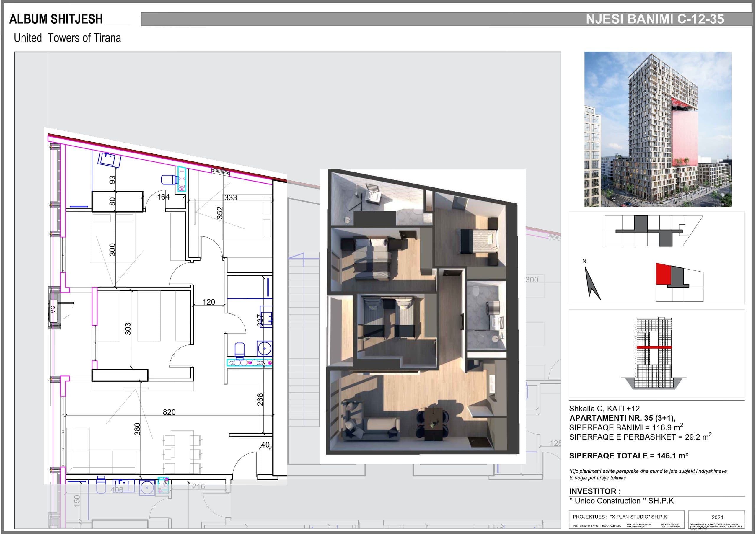The width and height of the screenshot is (756, 534).
Task: Select the tower exterior rendering image
Action: (658, 129)
